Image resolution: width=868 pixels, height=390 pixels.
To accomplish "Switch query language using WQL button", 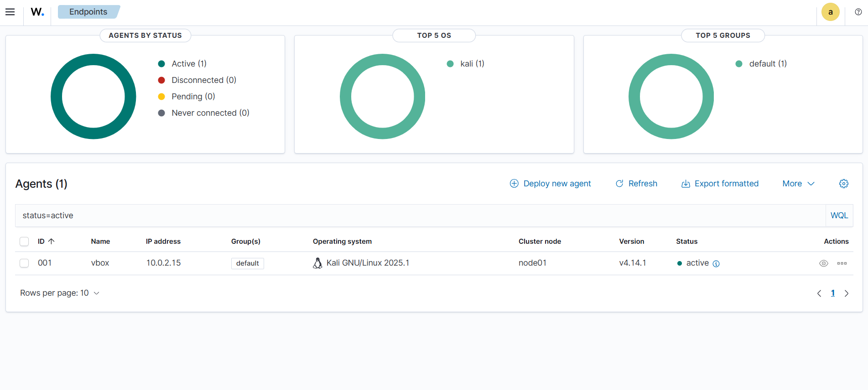I will [x=839, y=216].
